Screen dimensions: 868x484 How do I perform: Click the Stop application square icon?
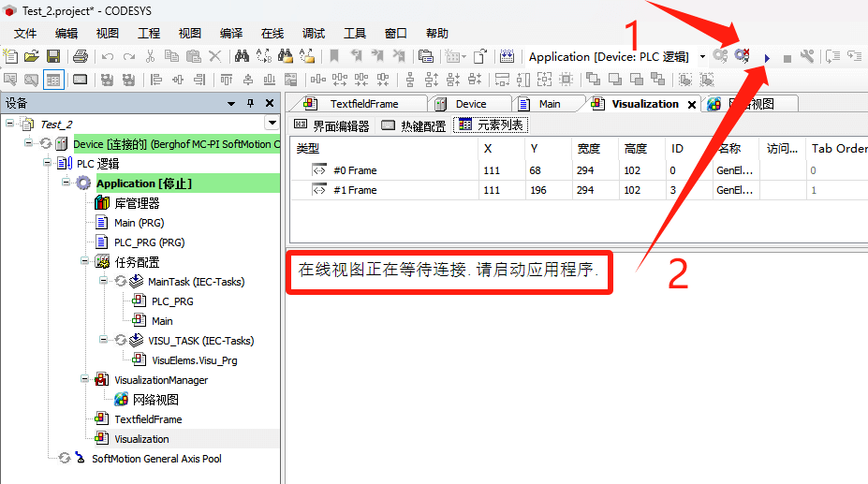[x=787, y=58]
